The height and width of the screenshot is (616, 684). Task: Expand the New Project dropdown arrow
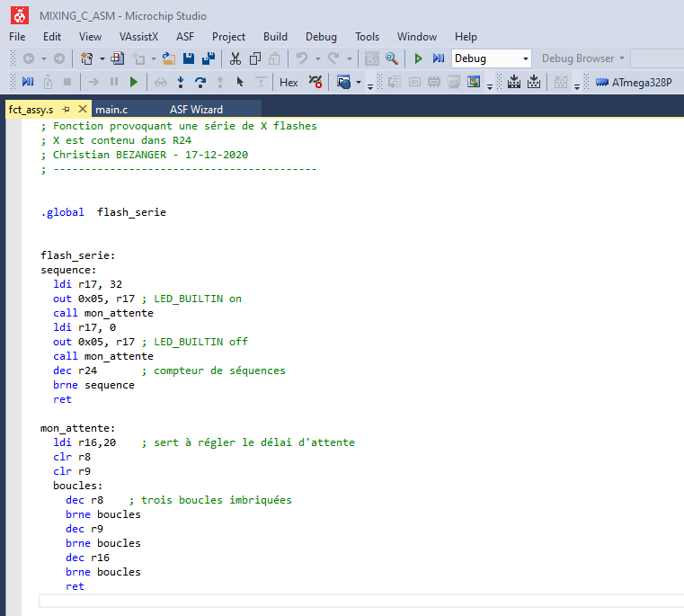(x=102, y=58)
